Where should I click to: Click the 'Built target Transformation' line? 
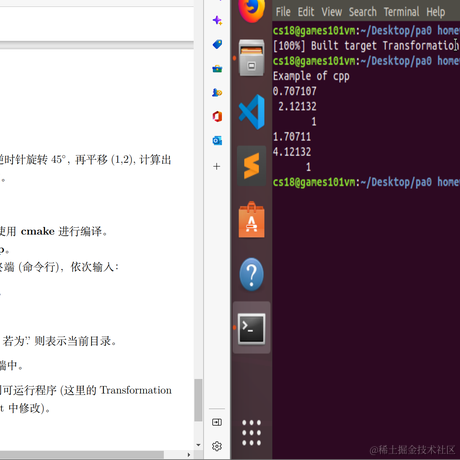click(x=366, y=46)
